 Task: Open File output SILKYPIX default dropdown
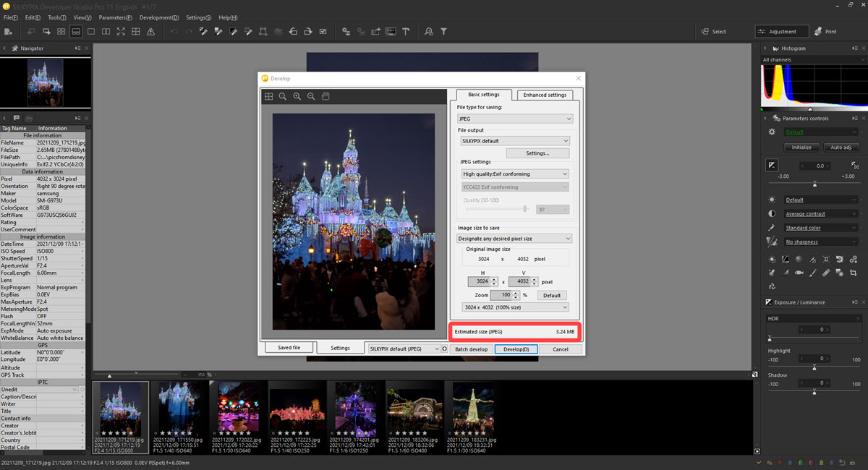point(515,141)
